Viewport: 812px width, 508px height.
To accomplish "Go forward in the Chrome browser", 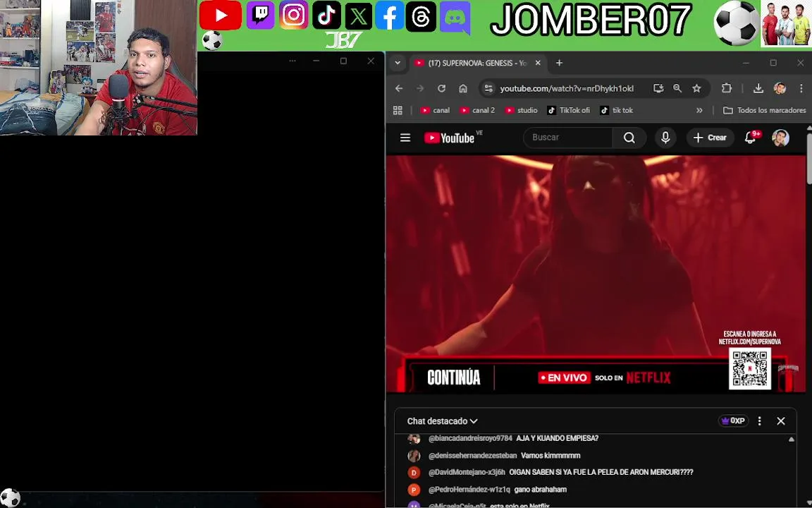I will (420, 89).
